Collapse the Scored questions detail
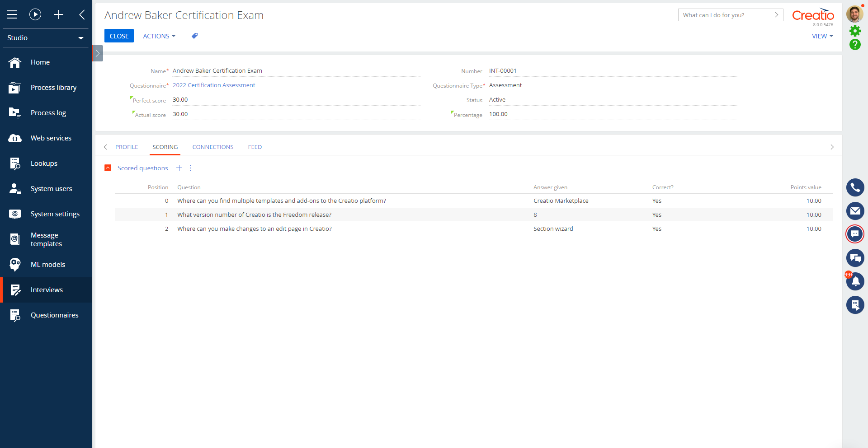The image size is (868, 448). point(108,168)
